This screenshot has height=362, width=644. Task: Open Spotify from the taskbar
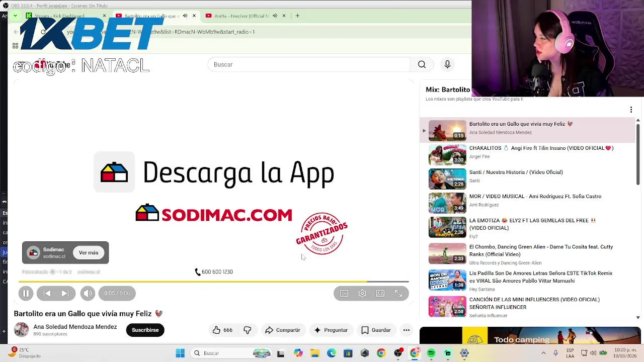431,353
